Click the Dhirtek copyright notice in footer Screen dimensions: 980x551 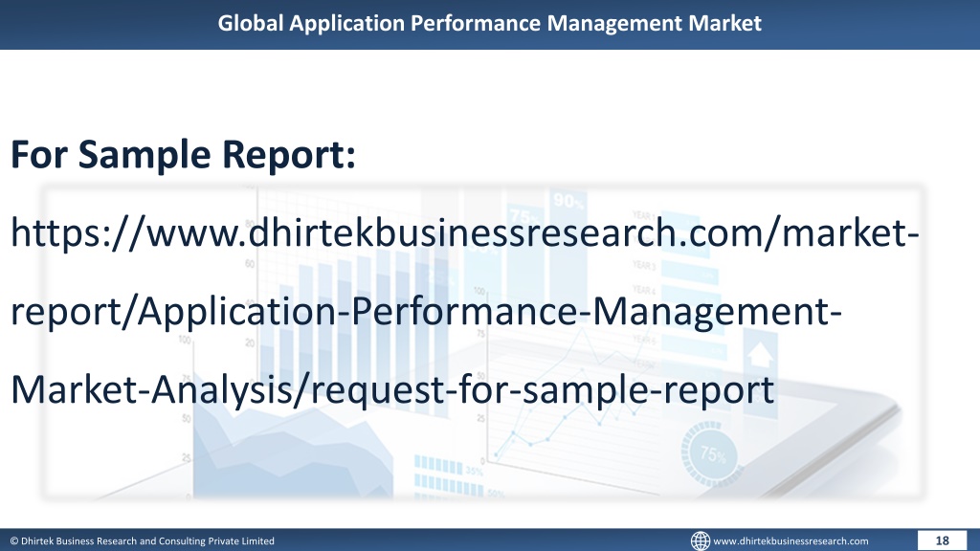coord(142,541)
